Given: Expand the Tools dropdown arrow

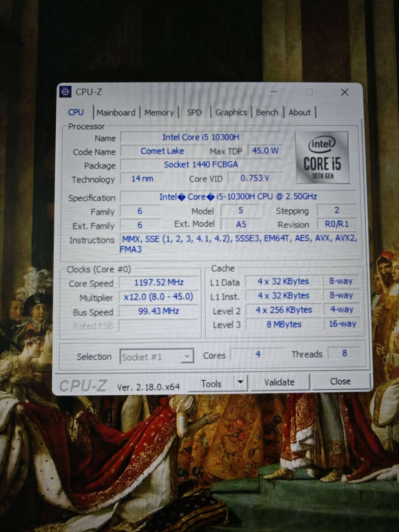Looking at the screenshot, I should click(x=240, y=382).
